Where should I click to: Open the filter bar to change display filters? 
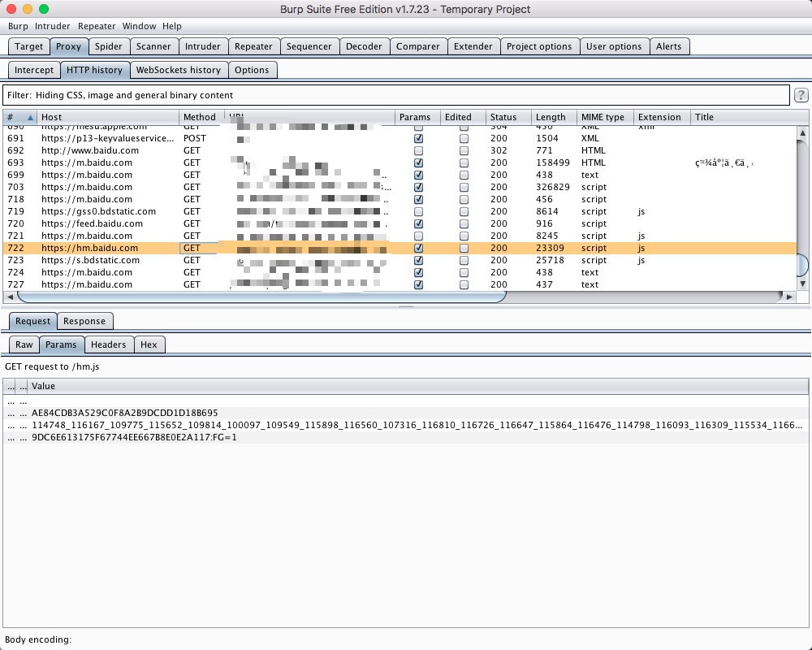point(395,95)
